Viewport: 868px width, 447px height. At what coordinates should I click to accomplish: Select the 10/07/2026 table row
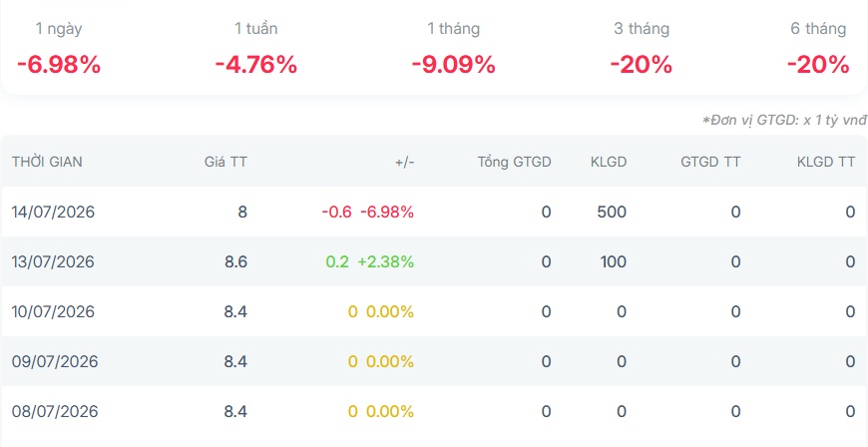click(434, 311)
